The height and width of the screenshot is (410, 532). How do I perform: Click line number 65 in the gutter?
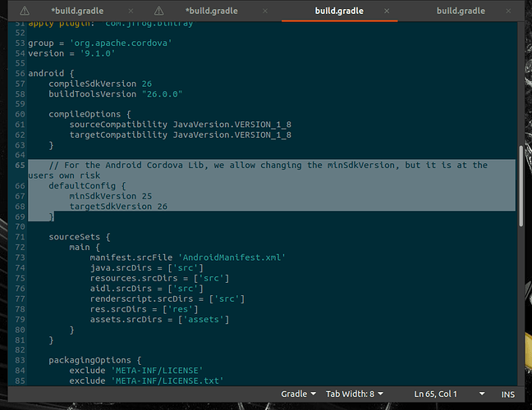(20, 166)
